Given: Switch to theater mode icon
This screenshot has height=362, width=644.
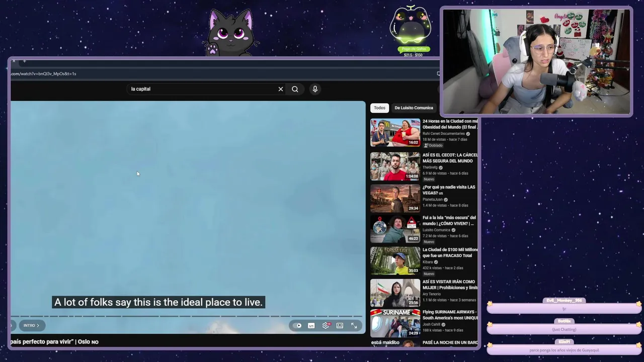Looking at the screenshot, I should pos(340,326).
